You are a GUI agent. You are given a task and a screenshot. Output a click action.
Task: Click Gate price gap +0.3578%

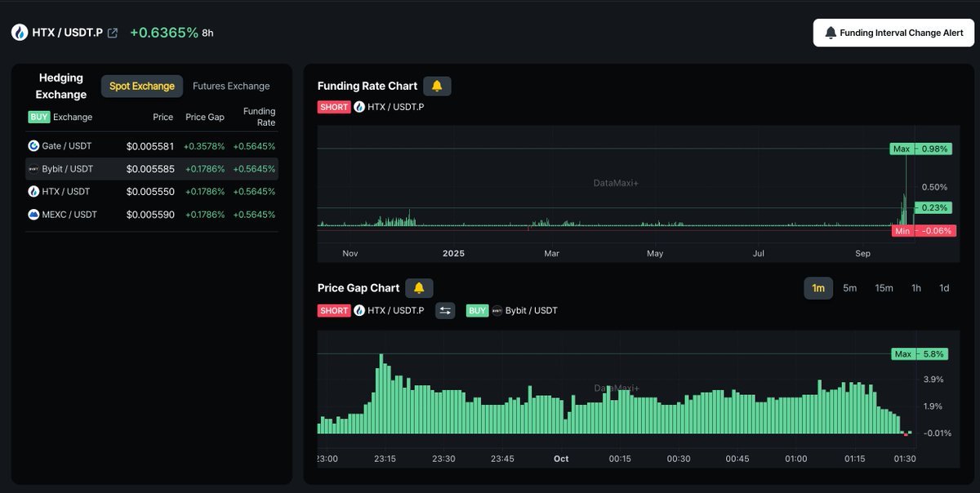coord(203,146)
